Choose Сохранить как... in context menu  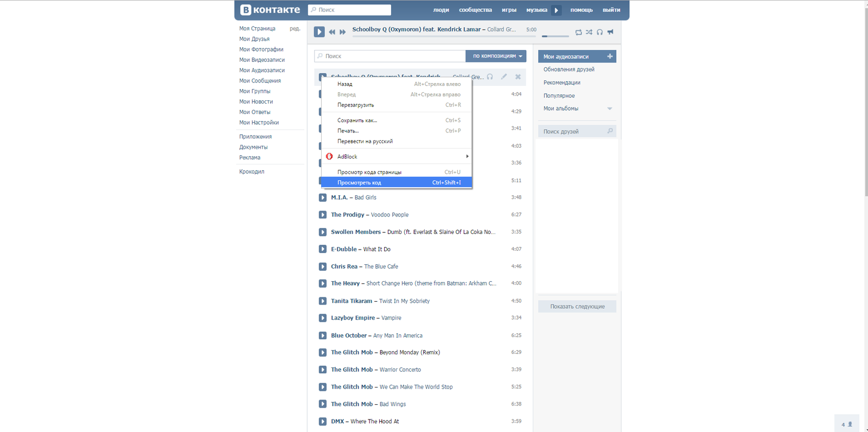[x=397, y=120]
